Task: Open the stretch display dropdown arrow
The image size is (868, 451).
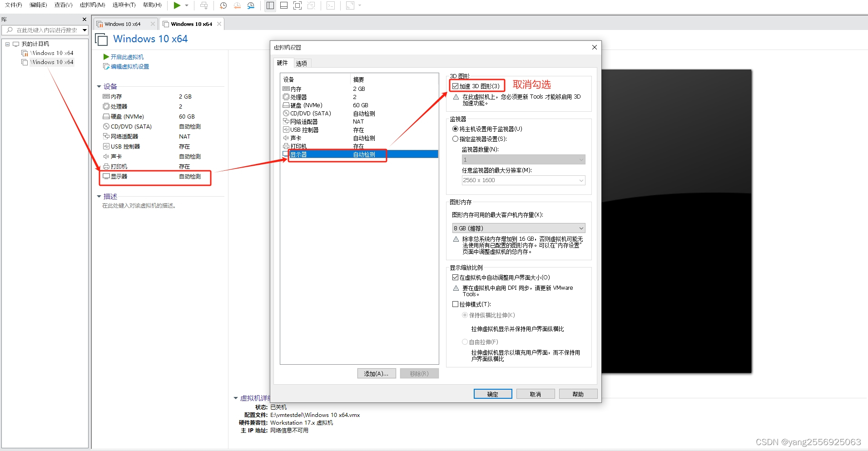Action: coord(360,5)
